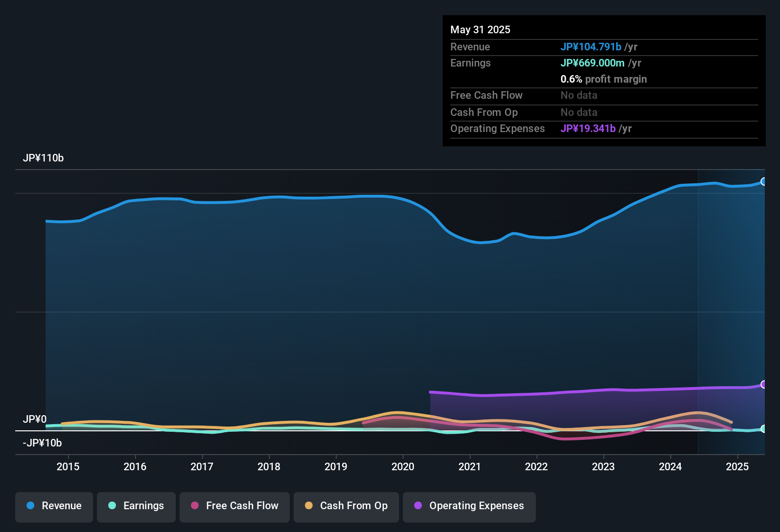This screenshot has width=780, height=532.
Task: Click the JP¥104.791b revenue value in tooltip
Action: coord(591,47)
